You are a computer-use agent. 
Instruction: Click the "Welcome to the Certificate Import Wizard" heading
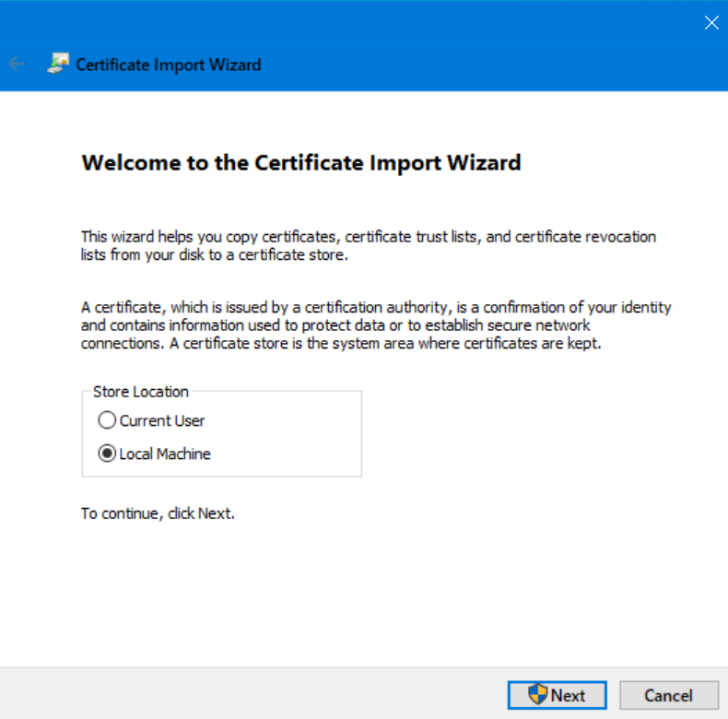tap(301, 163)
